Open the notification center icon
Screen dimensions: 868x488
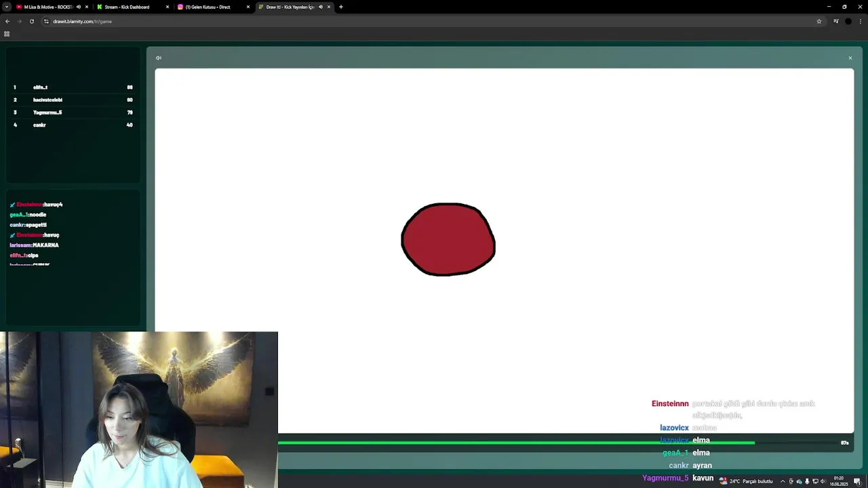(857, 481)
